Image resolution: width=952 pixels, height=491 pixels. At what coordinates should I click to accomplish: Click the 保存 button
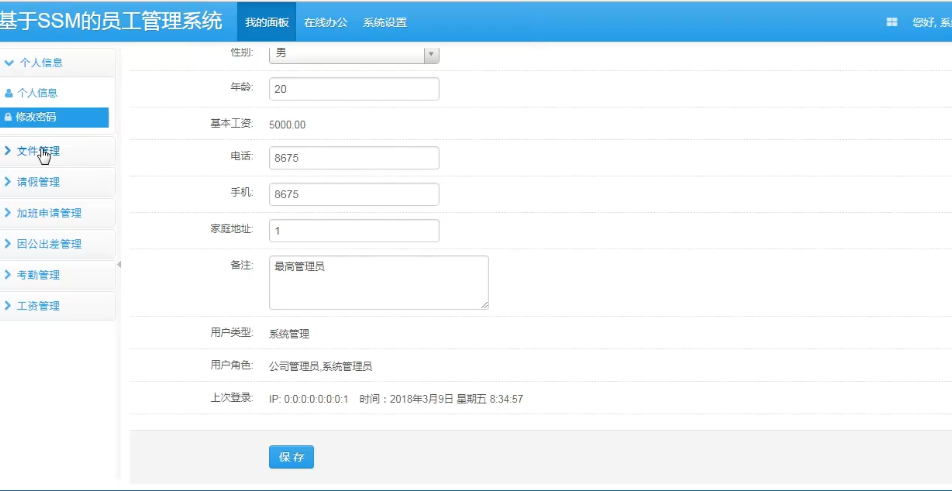pos(291,457)
